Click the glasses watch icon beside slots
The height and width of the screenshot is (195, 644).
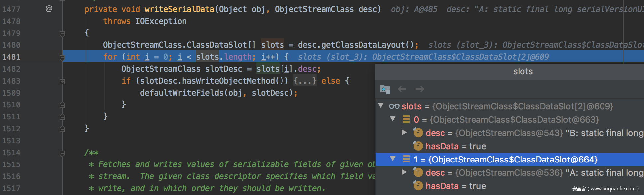coord(394,106)
